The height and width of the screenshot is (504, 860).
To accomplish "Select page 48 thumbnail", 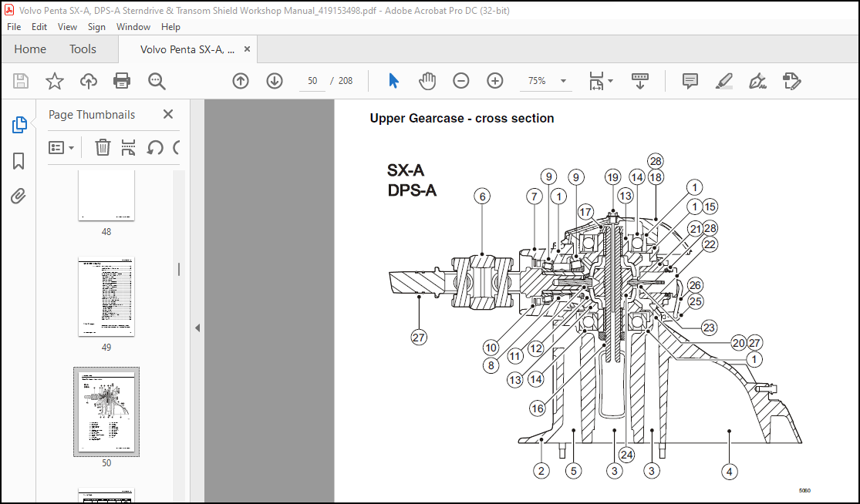I will pyautogui.click(x=106, y=195).
